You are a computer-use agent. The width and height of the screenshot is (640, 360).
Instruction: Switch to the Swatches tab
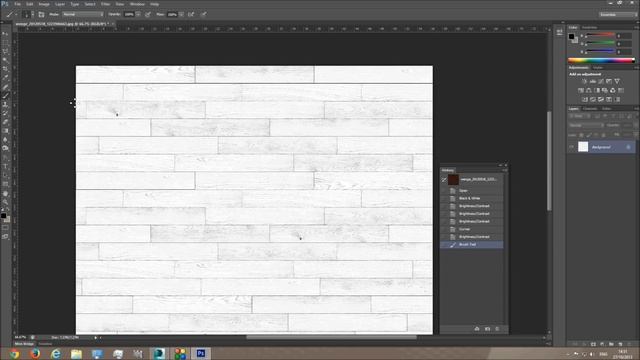pyautogui.click(x=589, y=27)
